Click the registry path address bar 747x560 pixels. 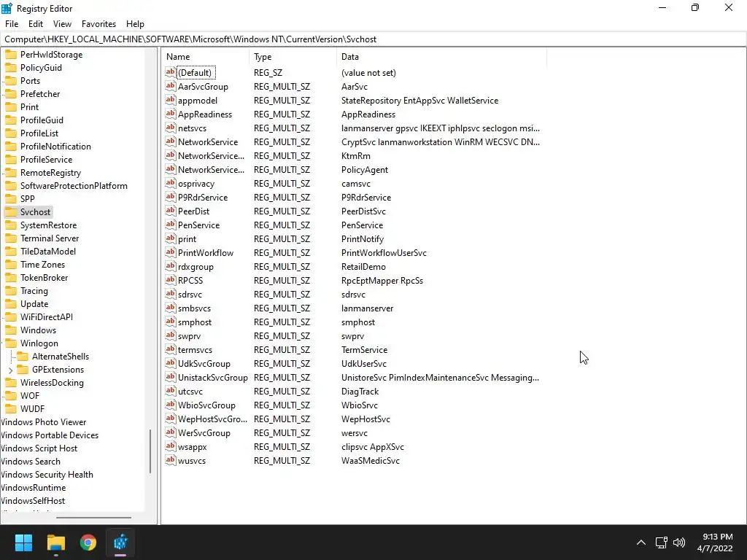coord(373,39)
